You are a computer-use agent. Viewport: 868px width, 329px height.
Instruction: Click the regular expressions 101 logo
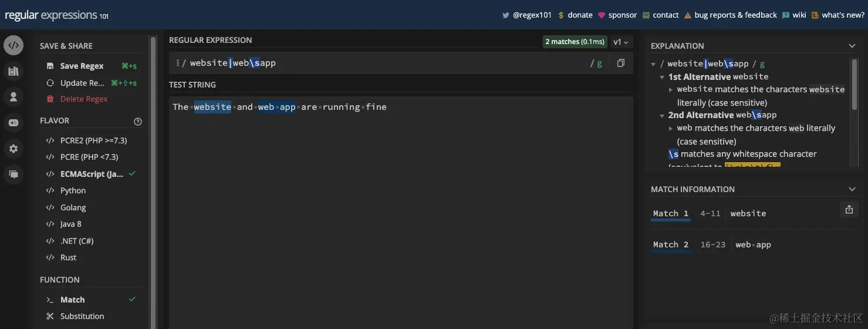click(x=56, y=15)
